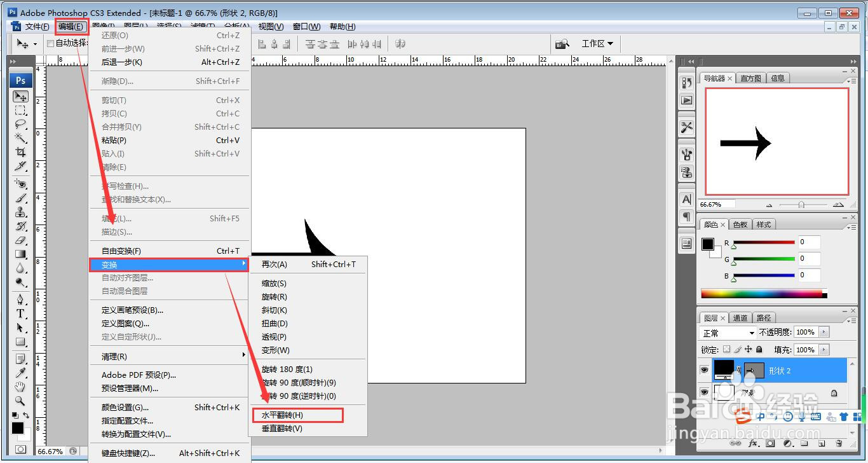Open the Tool Presets panel icon
This screenshot has width=868, height=463.
pyautogui.click(x=686, y=127)
